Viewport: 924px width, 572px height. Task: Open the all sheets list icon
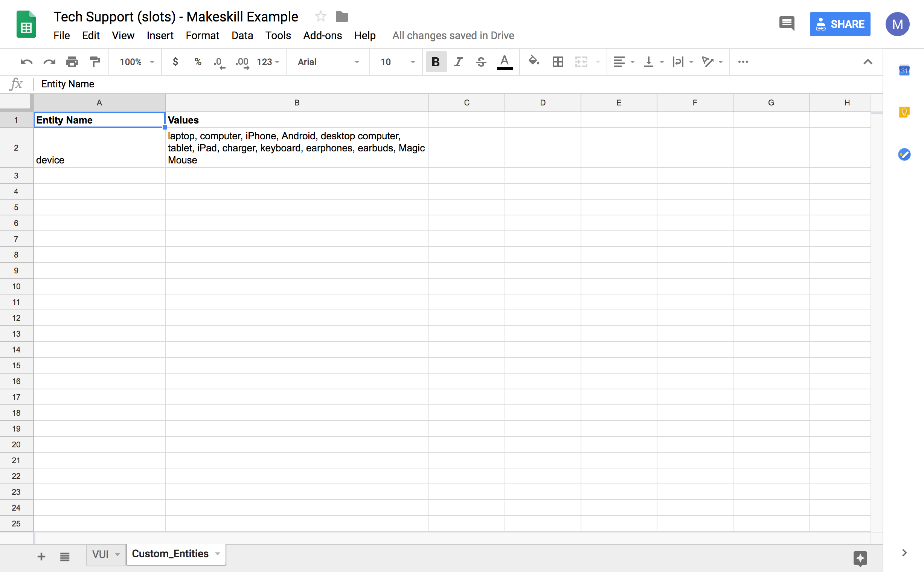click(x=65, y=557)
